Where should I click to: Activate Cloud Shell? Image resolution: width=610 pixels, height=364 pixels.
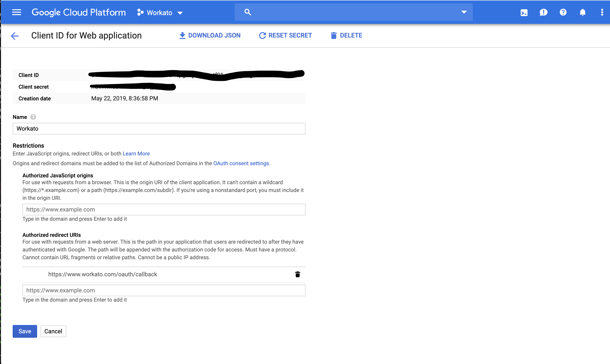524,12
